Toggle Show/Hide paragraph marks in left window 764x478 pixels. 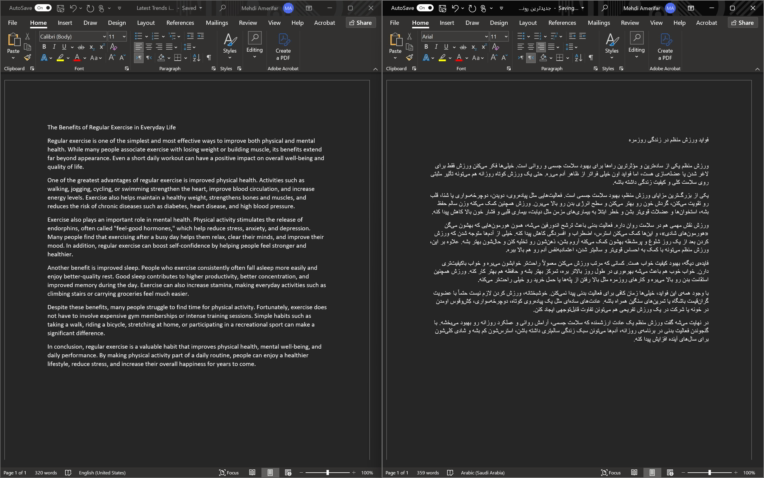click(209, 57)
